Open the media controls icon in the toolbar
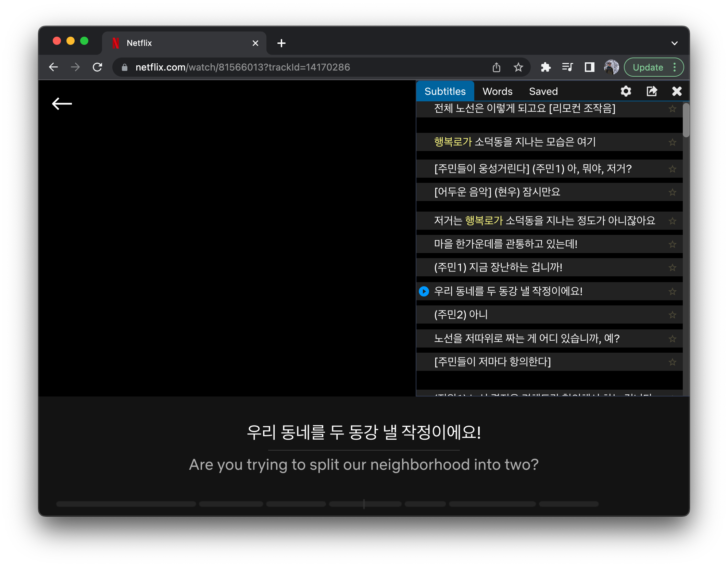 (x=567, y=67)
